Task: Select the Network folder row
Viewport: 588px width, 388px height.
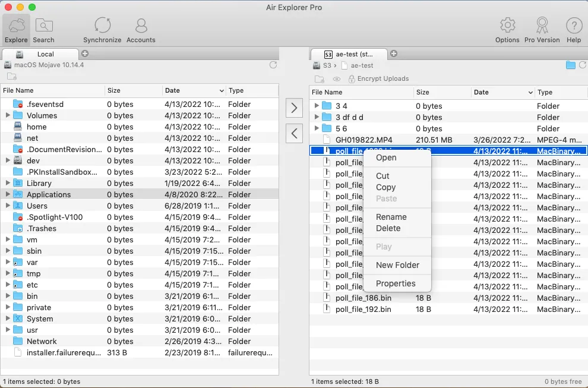Action: coord(140,341)
